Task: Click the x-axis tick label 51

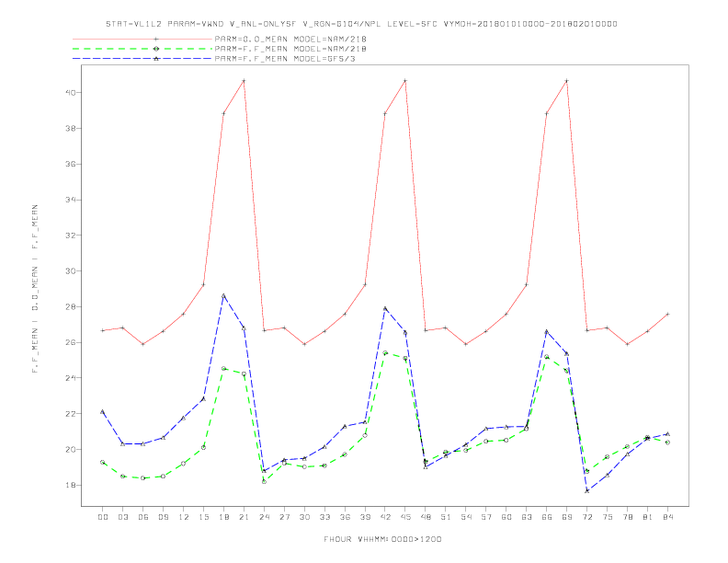Action: tap(446, 517)
